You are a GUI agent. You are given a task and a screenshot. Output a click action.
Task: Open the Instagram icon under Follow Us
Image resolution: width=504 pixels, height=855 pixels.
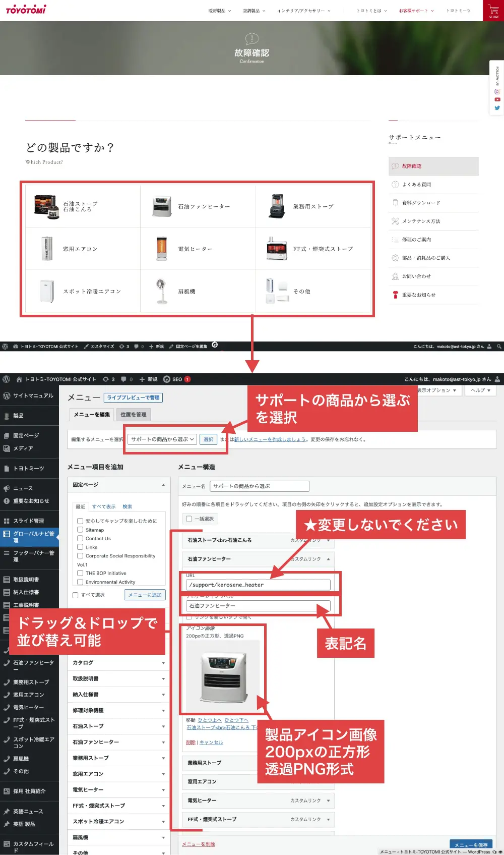497,92
